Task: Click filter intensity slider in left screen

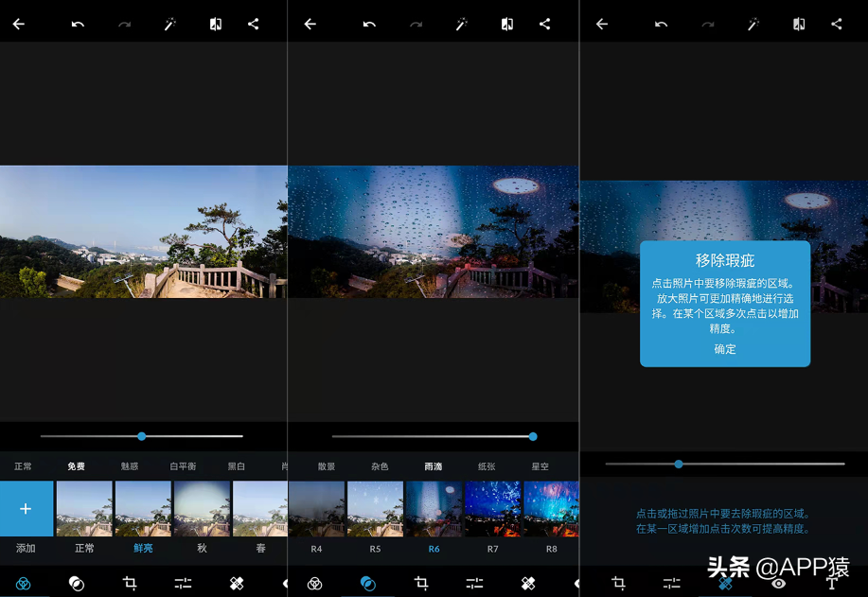Action: [142, 436]
